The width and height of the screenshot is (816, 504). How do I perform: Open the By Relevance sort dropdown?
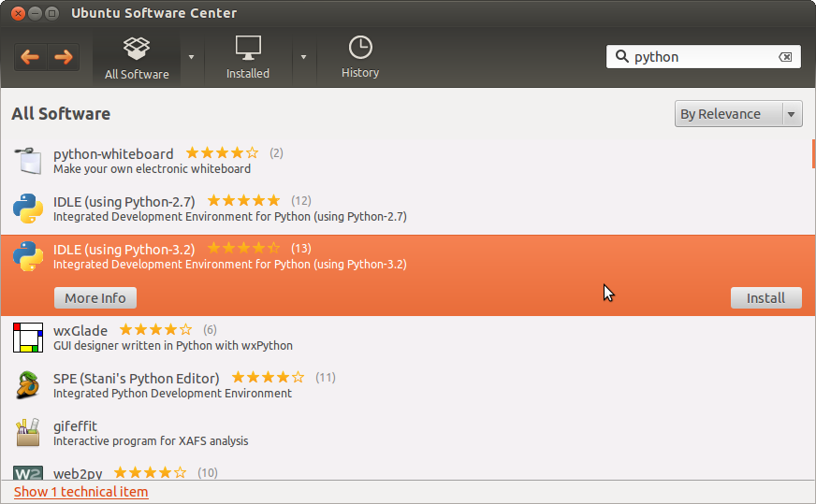[738, 114]
